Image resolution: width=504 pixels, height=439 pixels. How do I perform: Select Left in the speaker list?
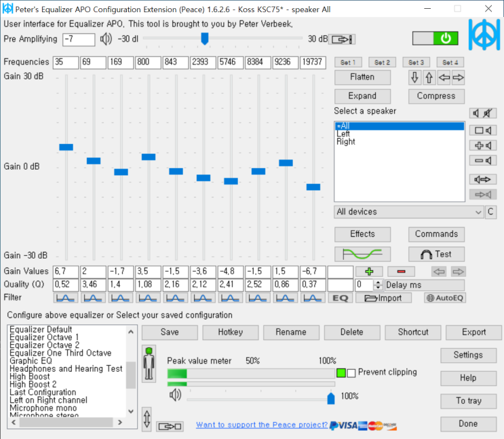coord(343,134)
